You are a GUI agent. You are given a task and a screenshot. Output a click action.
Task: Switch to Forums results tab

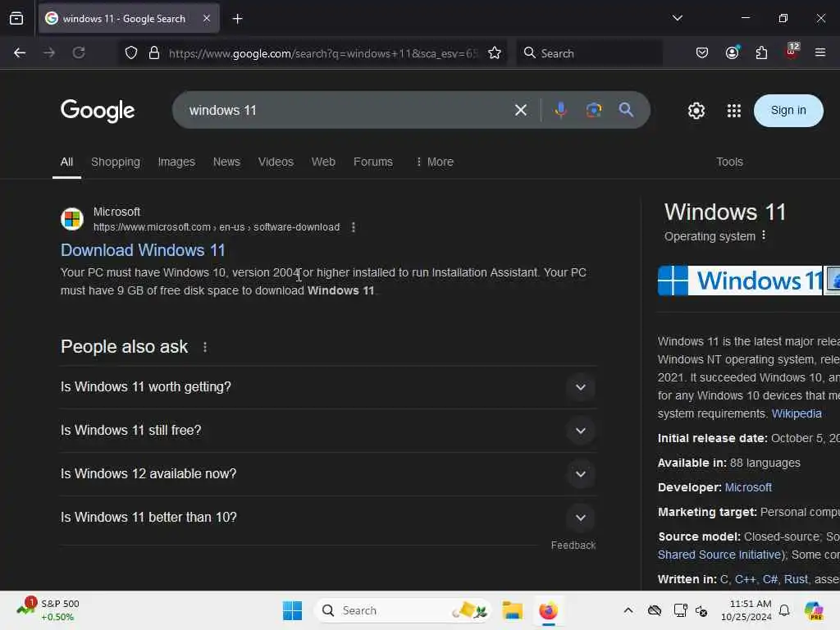pyautogui.click(x=373, y=162)
